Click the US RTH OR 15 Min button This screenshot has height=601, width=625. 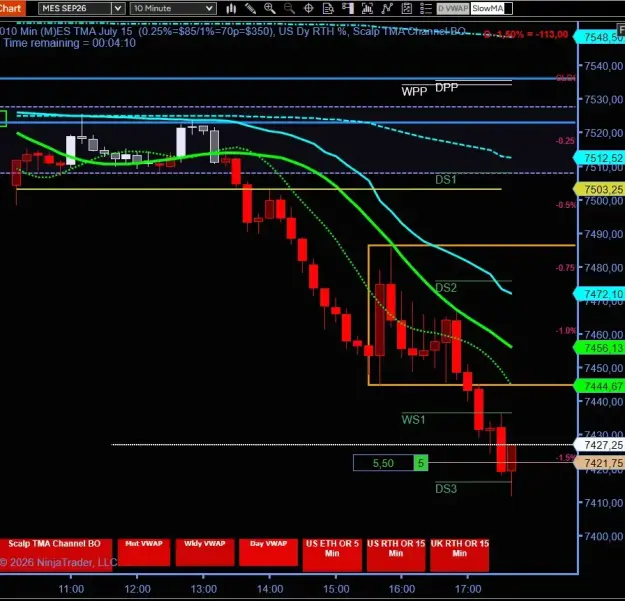[x=396, y=555]
